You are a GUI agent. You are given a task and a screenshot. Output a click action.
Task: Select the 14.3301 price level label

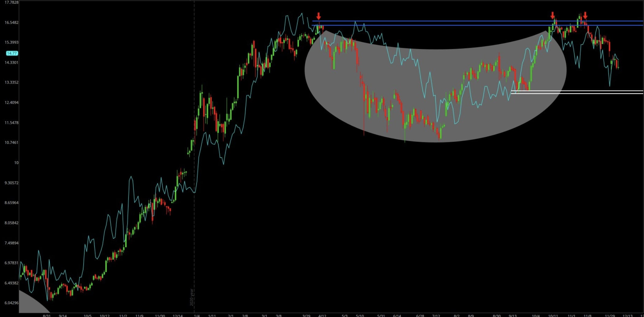[x=12, y=62]
